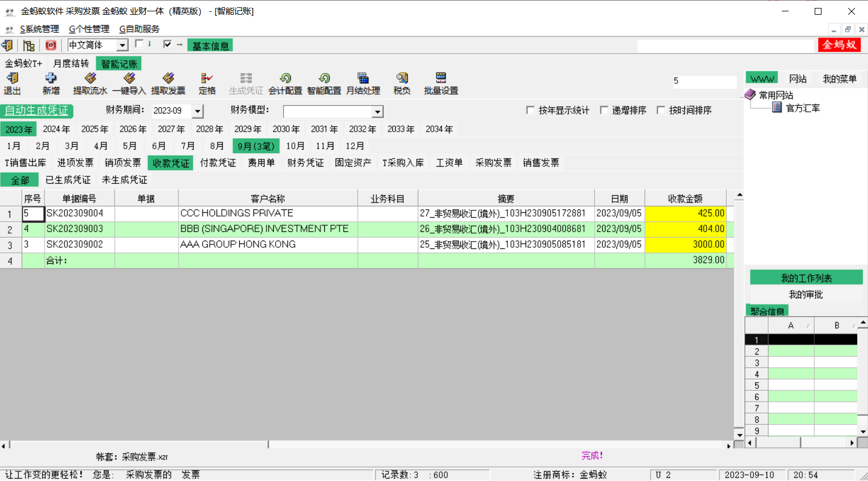Select the 智能记账 tab
The width and height of the screenshot is (868, 481).
(119, 64)
